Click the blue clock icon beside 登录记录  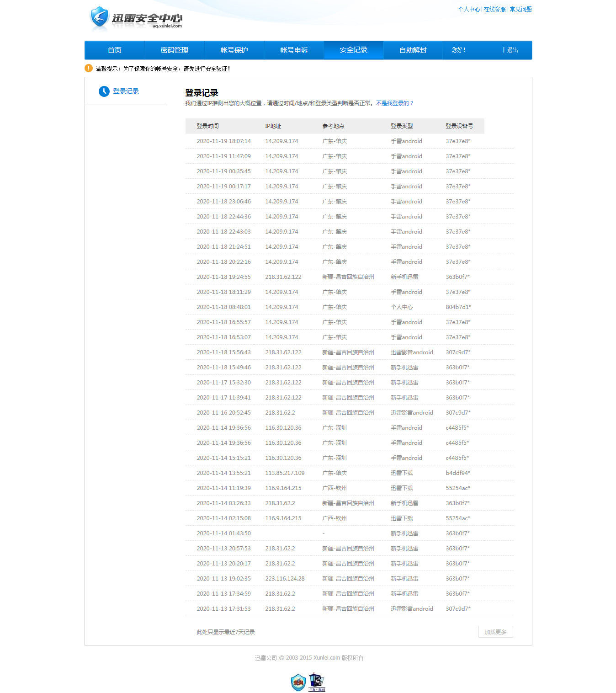(104, 91)
